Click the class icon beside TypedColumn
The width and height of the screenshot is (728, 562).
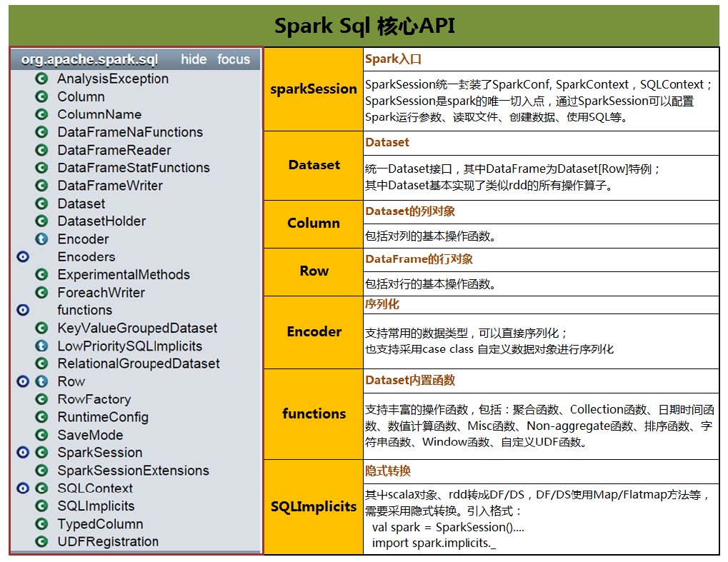tap(41, 524)
